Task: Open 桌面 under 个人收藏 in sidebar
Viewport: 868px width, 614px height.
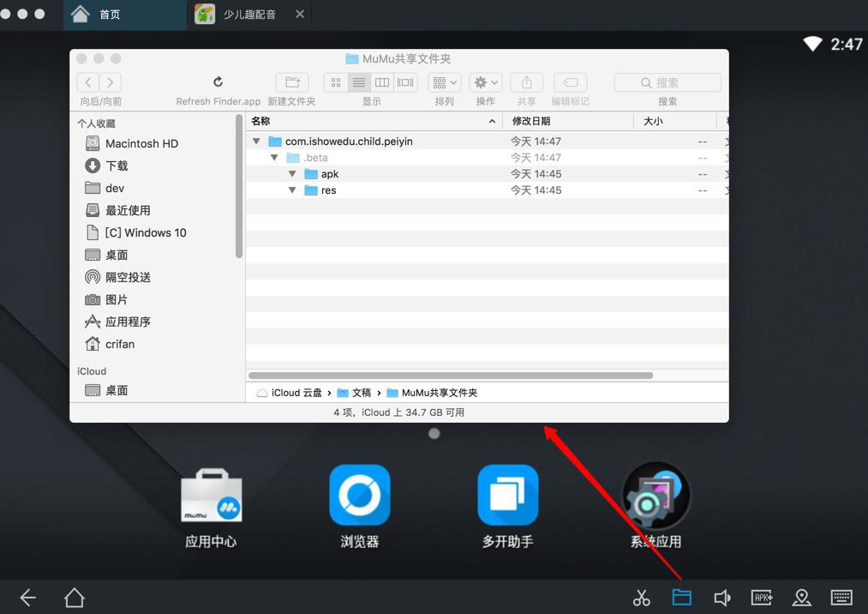Action: click(x=117, y=255)
